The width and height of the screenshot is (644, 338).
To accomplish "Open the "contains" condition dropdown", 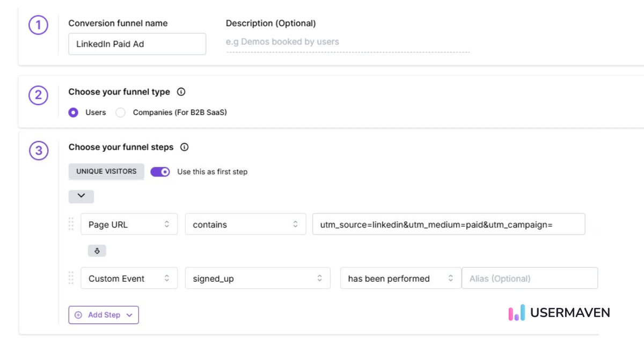I will pos(245,224).
